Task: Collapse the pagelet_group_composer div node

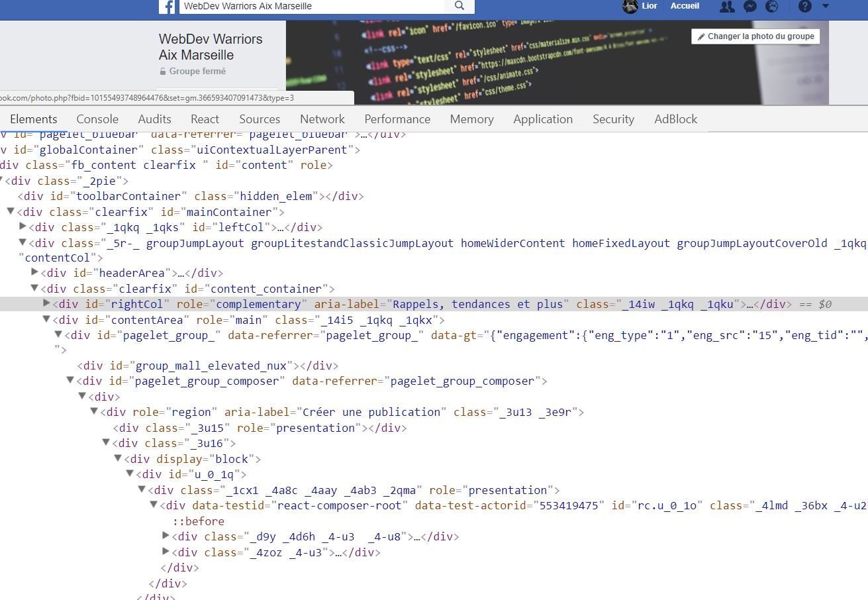Action: [70, 380]
